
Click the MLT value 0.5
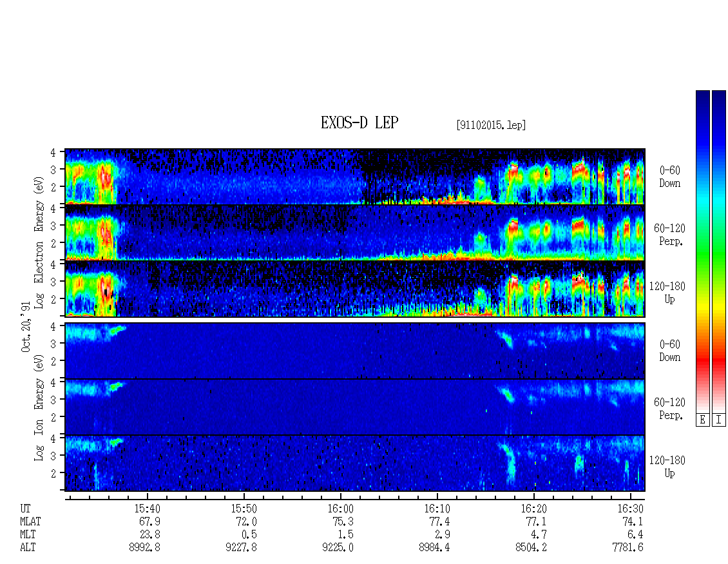pos(249,535)
